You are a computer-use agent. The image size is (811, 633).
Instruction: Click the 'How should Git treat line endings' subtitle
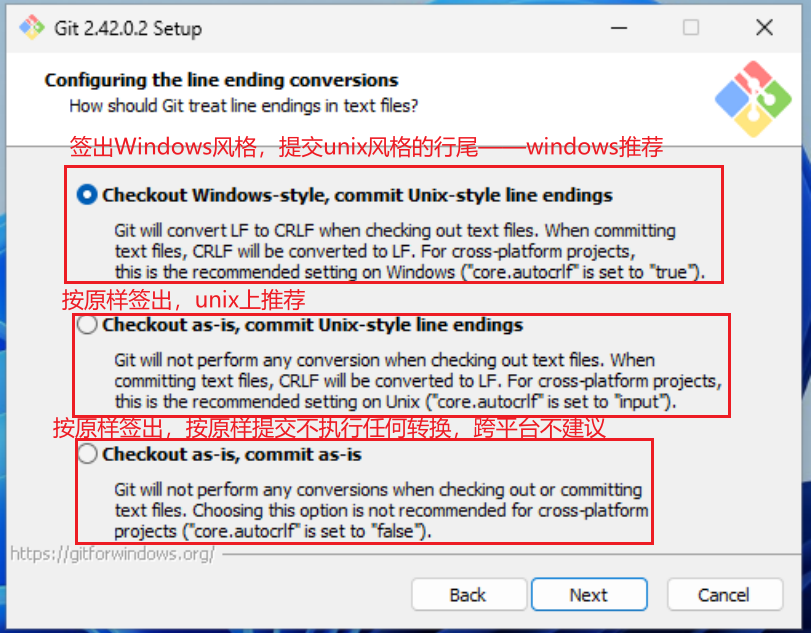point(243,105)
